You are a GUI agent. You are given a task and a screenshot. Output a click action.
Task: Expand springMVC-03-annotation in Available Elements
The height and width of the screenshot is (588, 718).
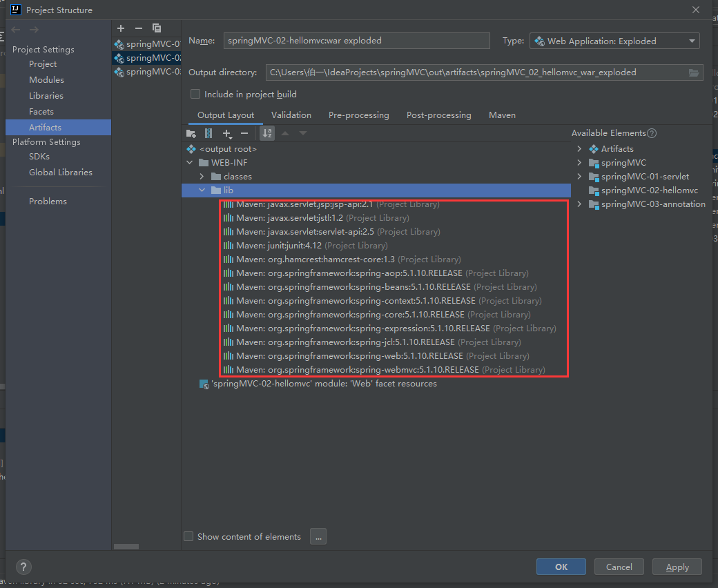[579, 204]
